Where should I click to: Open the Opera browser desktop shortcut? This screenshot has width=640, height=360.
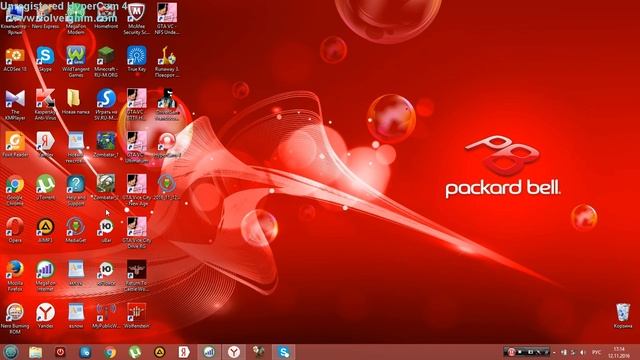pos(15,231)
